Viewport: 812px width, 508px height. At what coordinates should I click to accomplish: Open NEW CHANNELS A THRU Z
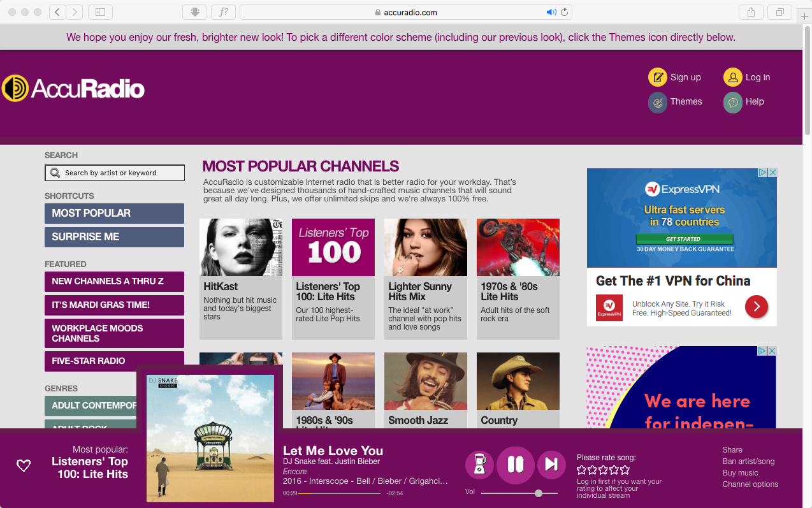(x=114, y=282)
